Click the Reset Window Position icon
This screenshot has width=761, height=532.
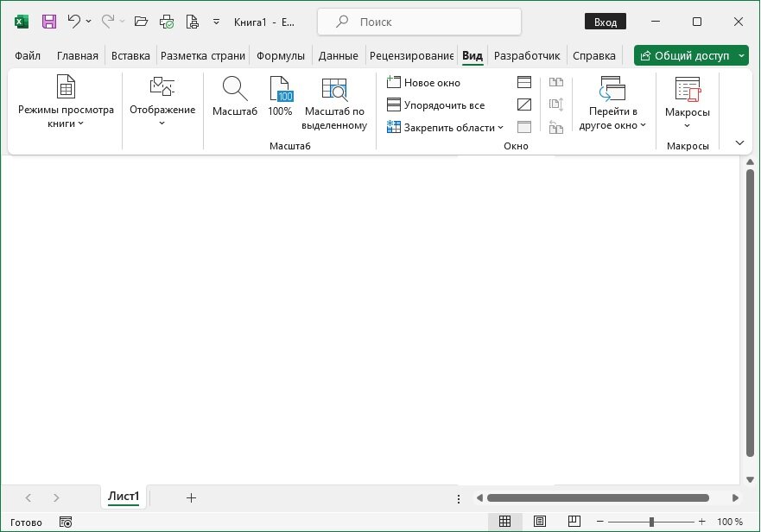555,127
